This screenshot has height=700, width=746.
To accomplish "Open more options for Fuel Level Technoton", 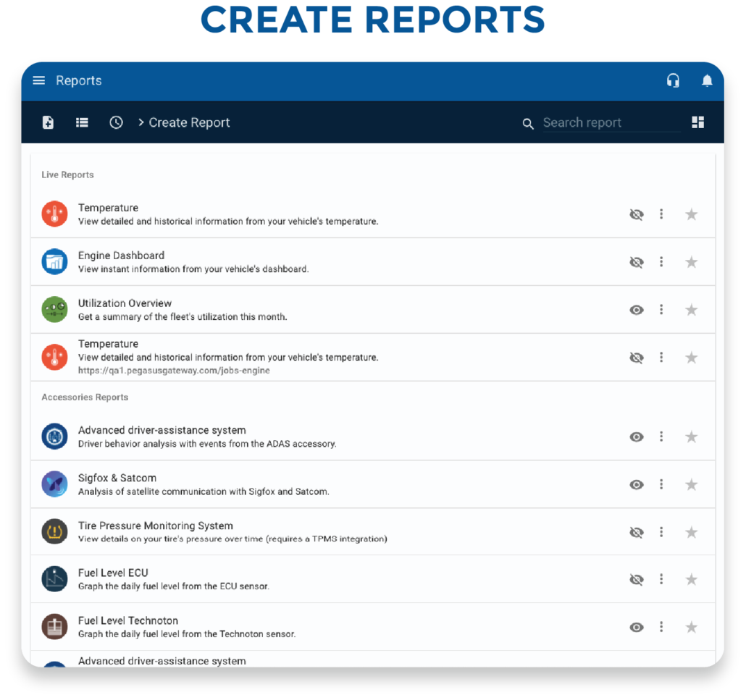I will [x=661, y=627].
